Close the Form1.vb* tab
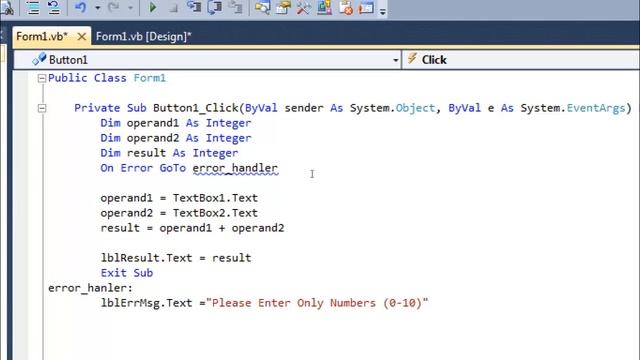 coord(82,37)
